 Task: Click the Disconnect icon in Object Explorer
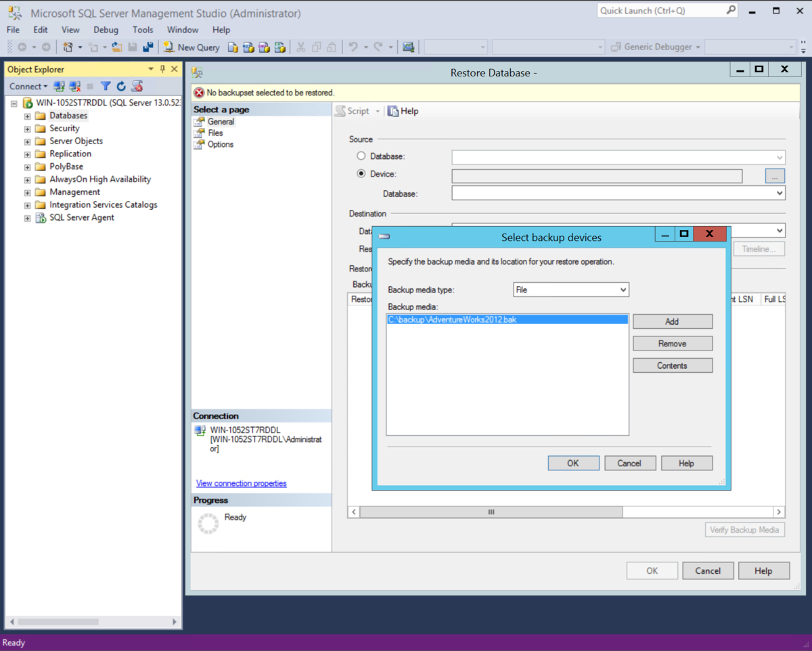(74, 86)
